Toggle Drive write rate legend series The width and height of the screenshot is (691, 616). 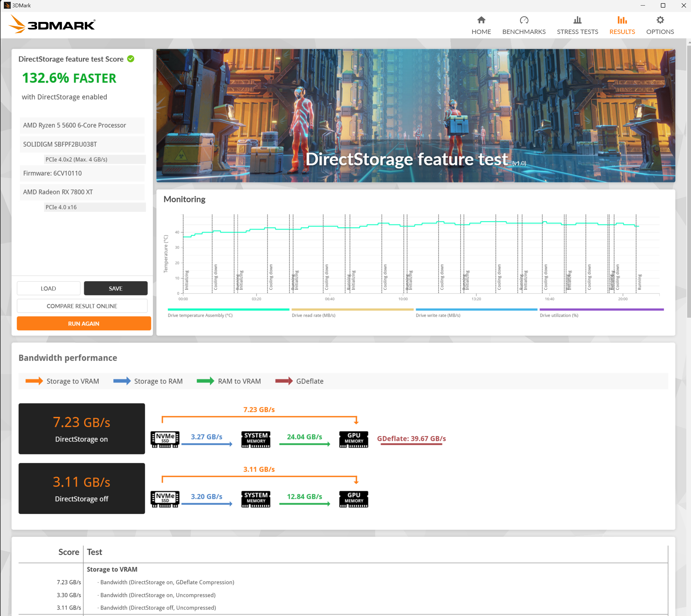(438, 315)
